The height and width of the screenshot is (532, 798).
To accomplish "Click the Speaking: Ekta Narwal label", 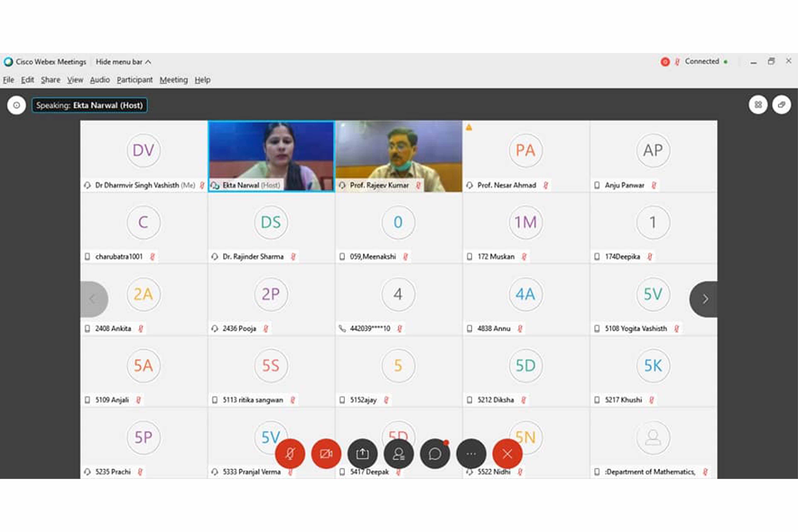I will [89, 105].
